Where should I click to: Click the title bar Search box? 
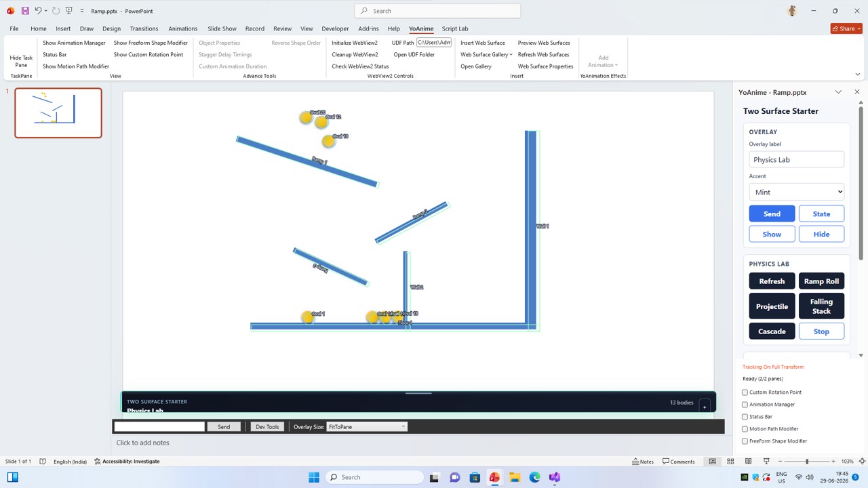(437, 11)
